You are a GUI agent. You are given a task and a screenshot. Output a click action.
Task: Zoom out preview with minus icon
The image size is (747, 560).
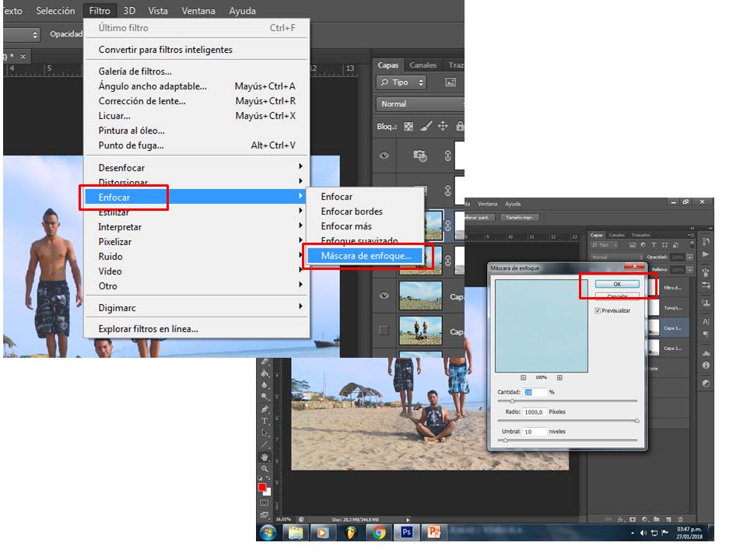tap(523, 378)
